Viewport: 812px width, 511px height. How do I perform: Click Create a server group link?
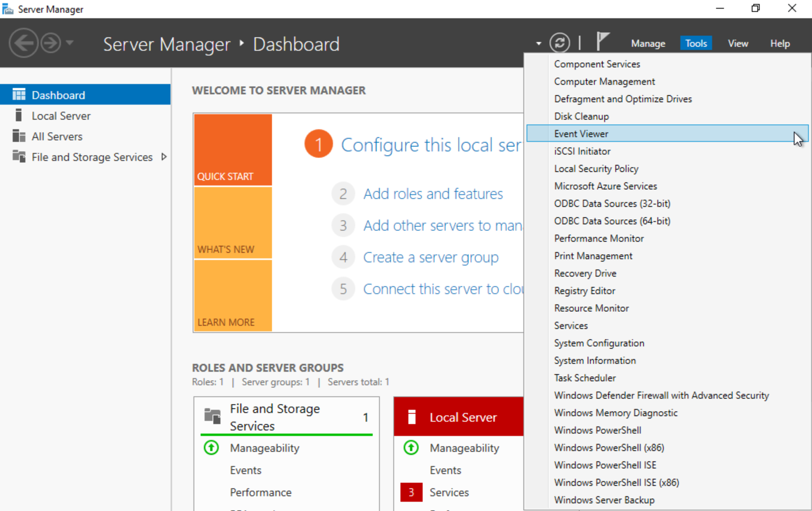point(431,257)
